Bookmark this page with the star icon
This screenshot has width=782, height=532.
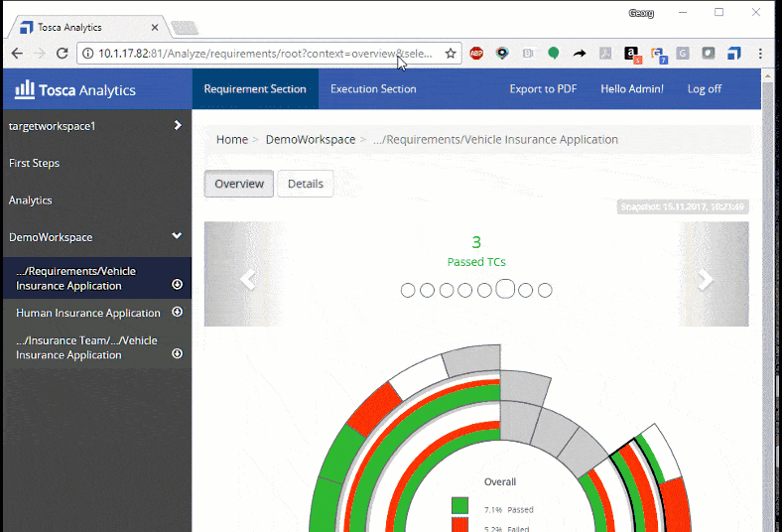[451, 54]
